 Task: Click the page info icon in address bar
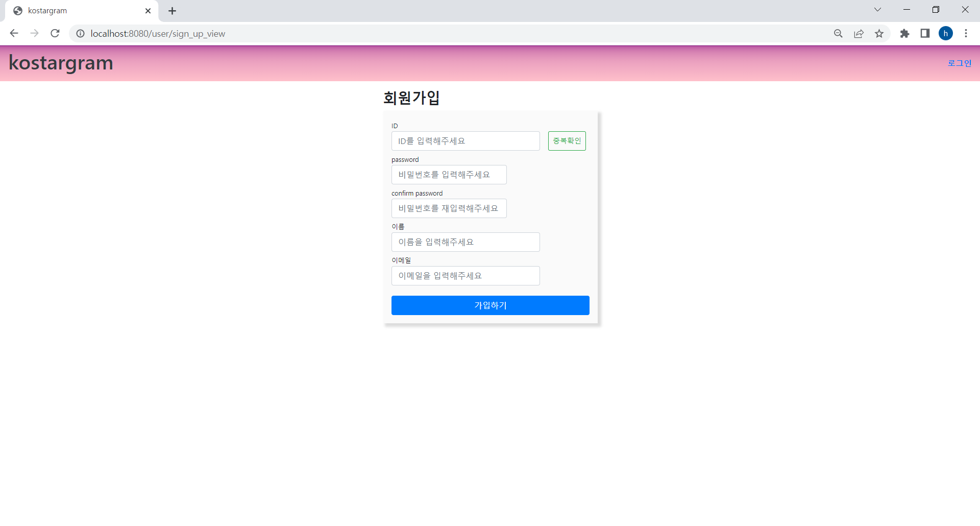pyautogui.click(x=80, y=34)
